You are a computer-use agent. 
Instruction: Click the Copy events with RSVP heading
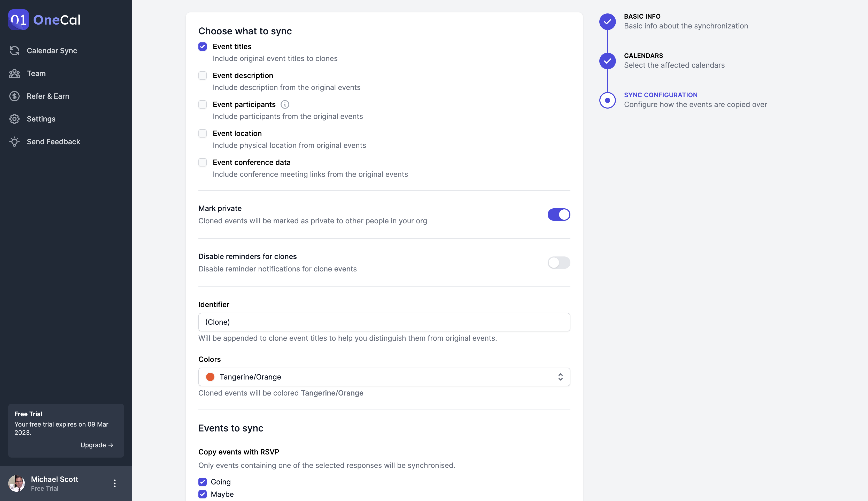tap(239, 452)
